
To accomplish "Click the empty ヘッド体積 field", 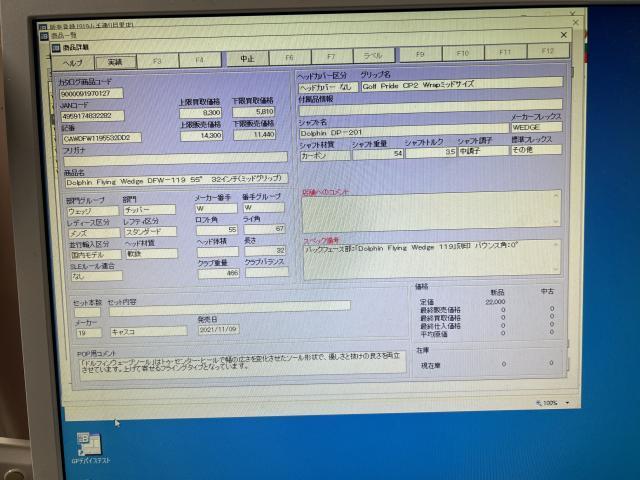I will (218, 251).
